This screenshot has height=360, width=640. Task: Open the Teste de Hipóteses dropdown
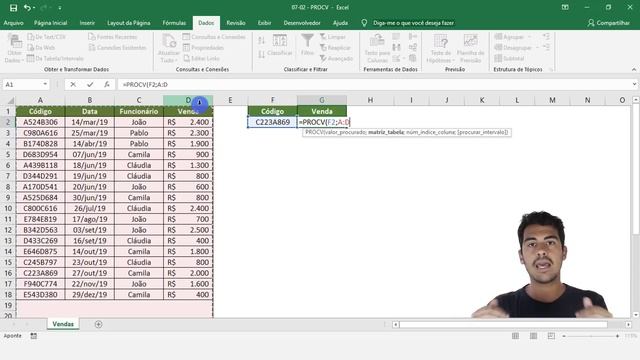tap(440, 49)
